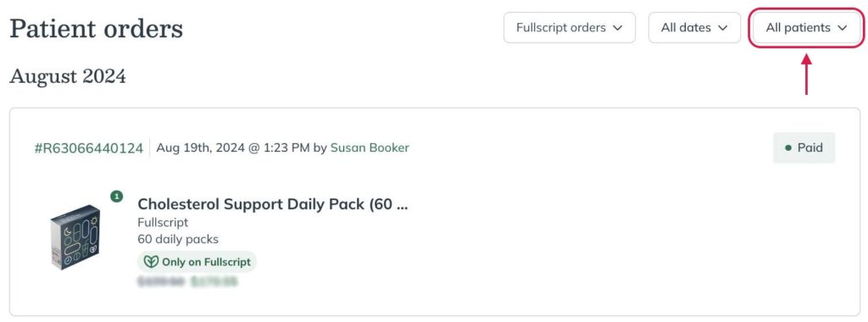Click the chevron next to All dates

(x=722, y=28)
